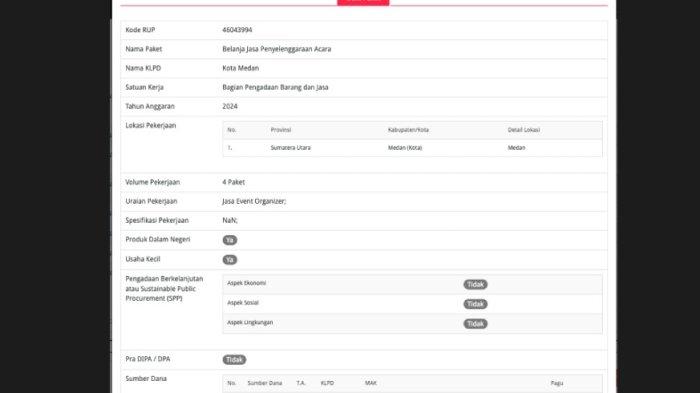Click the Uraian Pekerjaan label
700x393 pixels.
pos(151,201)
